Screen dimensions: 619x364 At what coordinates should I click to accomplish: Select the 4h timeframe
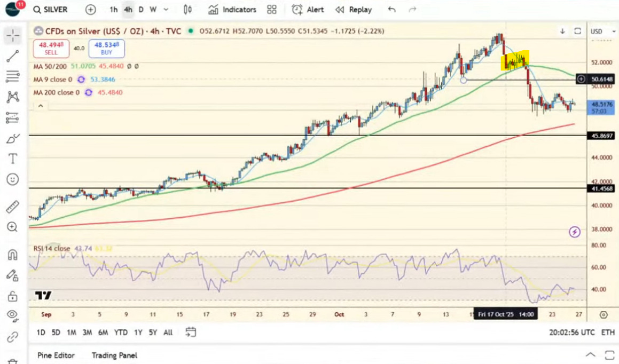coord(128,10)
